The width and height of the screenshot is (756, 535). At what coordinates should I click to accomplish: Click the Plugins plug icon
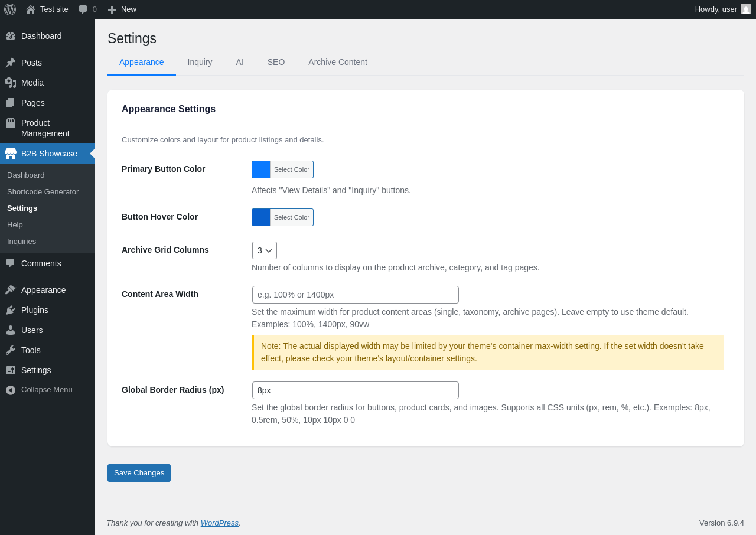click(11, 310)
